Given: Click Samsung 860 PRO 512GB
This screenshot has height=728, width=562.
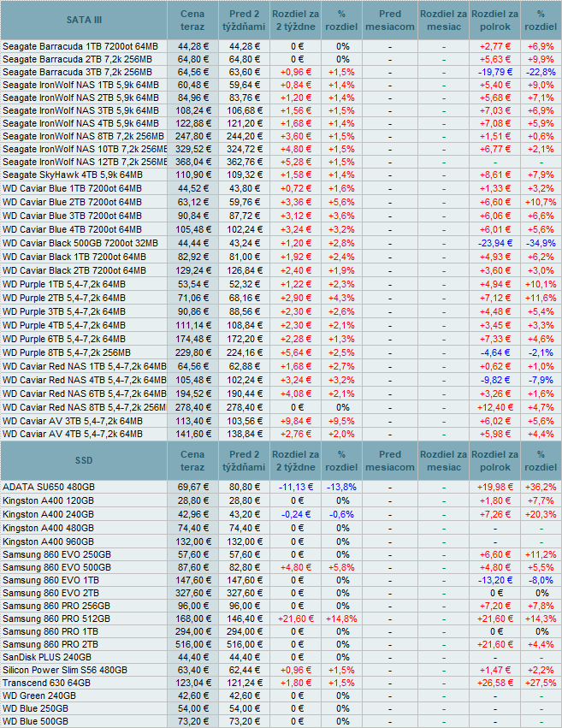Looking at the screenshot, I should tap(56, 619).
